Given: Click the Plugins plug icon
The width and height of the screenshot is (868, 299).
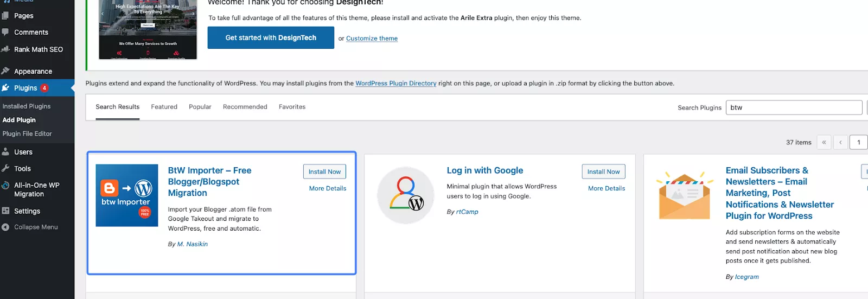Looking at the screenshot, I should click(x=5, y=87).
